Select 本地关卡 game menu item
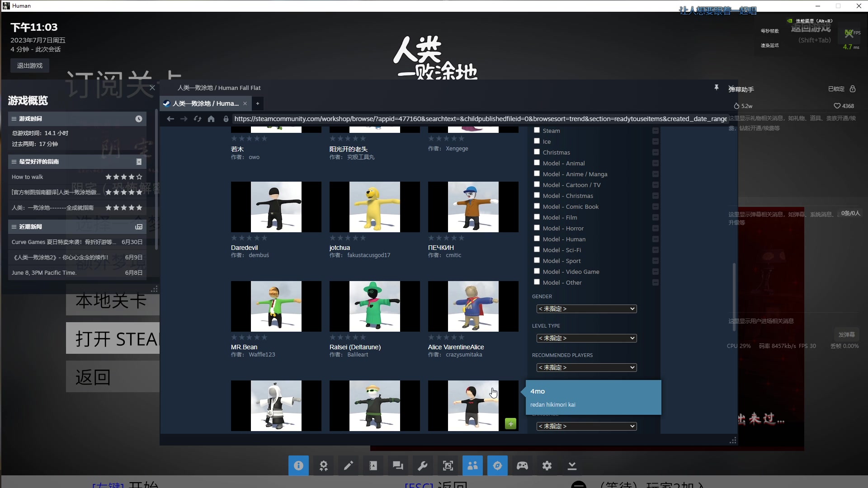Viewport: 868px width, 488px height. click(113, 300)
